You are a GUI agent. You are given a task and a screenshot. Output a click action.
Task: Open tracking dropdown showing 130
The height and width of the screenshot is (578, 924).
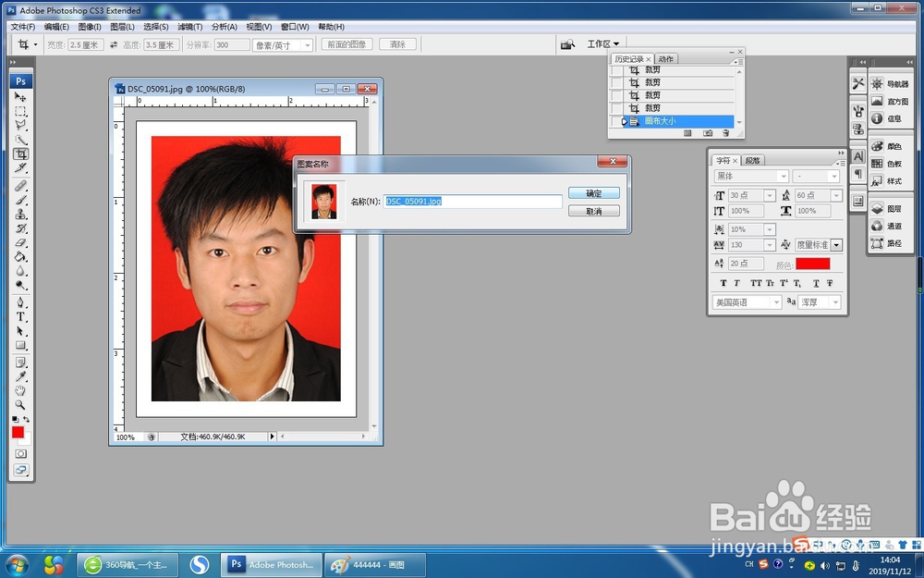[769, 244]
